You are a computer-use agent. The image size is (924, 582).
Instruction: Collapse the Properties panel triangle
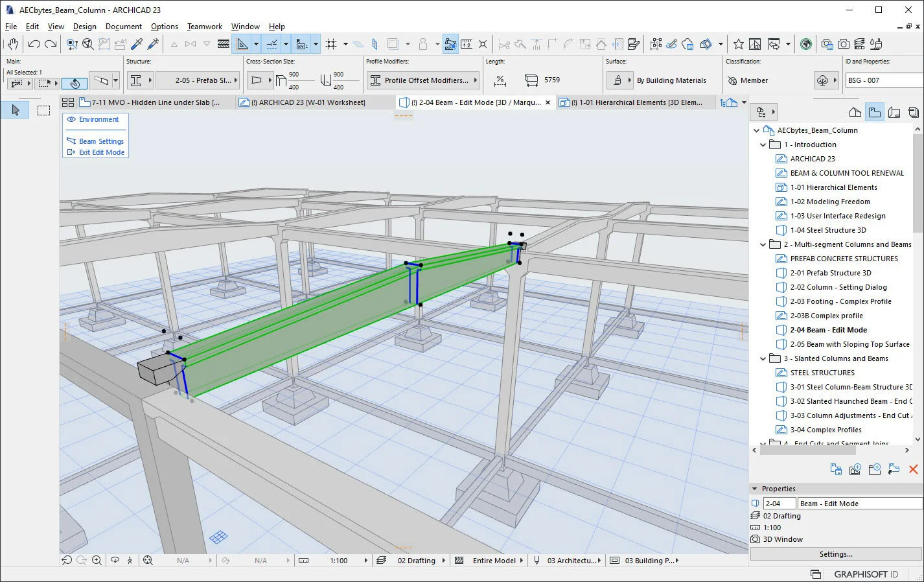coord(754,489)
